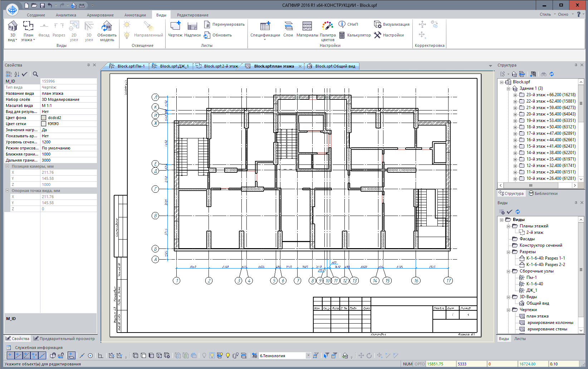Launch the Палитра цветов tool
This screenshot has height=369, width=588.
coord(327,26)
